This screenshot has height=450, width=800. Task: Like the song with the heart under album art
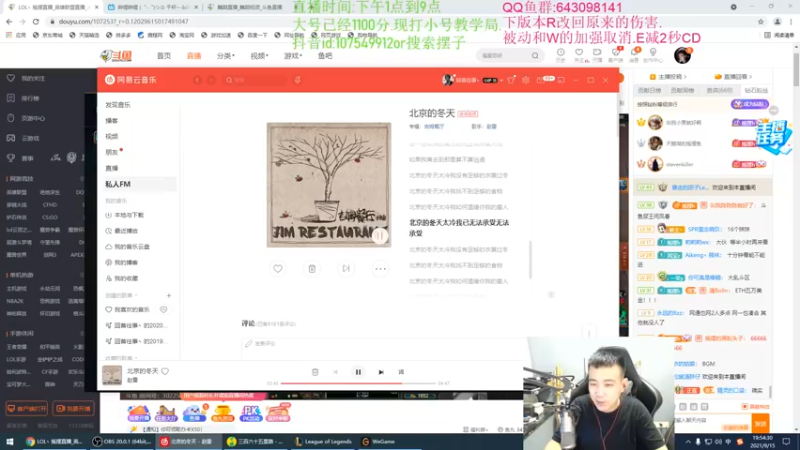tap(278, 268)
